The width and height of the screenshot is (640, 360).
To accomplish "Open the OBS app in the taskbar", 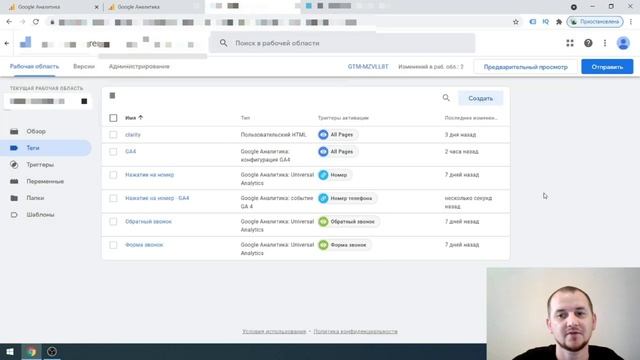I will point(52,351).
